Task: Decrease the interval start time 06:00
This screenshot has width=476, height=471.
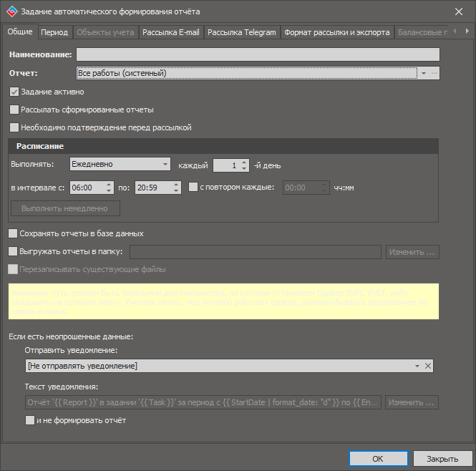Action: pos(110,191)
